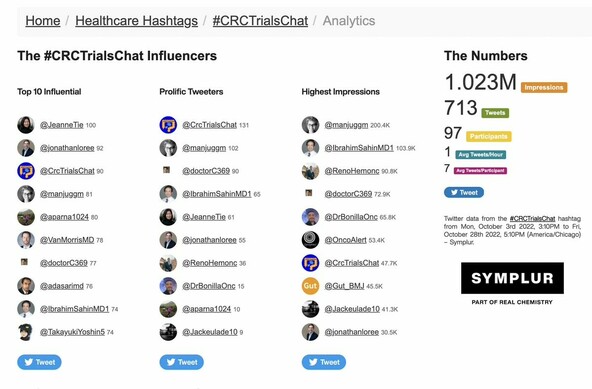This screenshot has width=592, height=389.
Task: Click small @doctorC369 avatar in Prolific Tweeters
Action: point(166,170)
